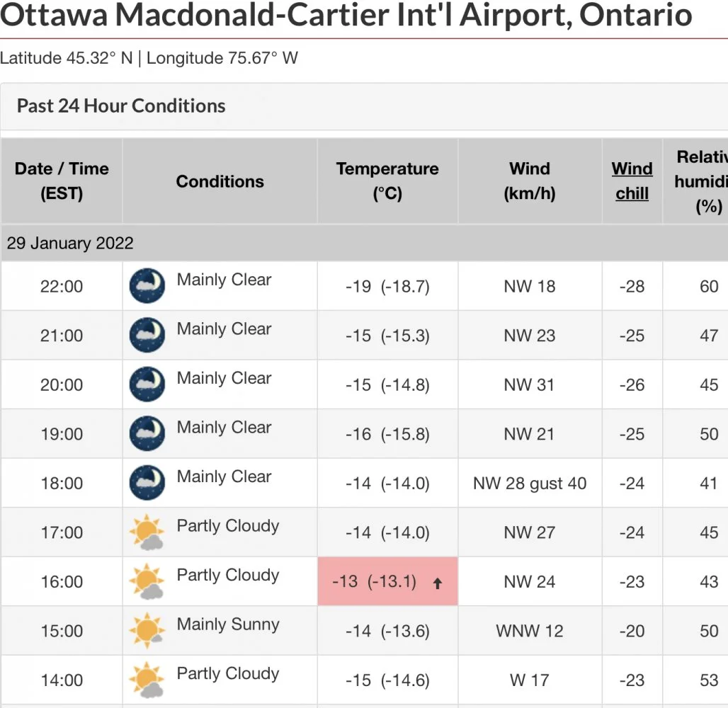The image size is (728, 708).
Task: Click the 19:00 Mainly Clear moon icon
Action: coord(147,434)
